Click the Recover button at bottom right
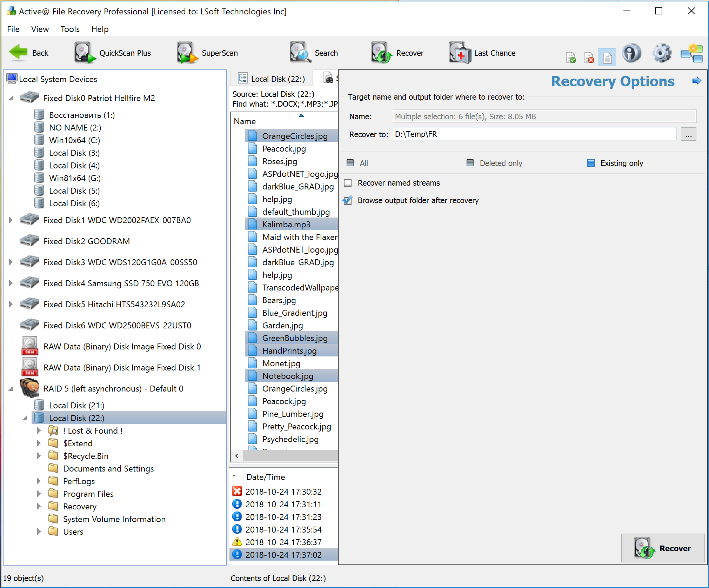Image resolution: width=709 pixels, height=588 pixels. [663, 548]
